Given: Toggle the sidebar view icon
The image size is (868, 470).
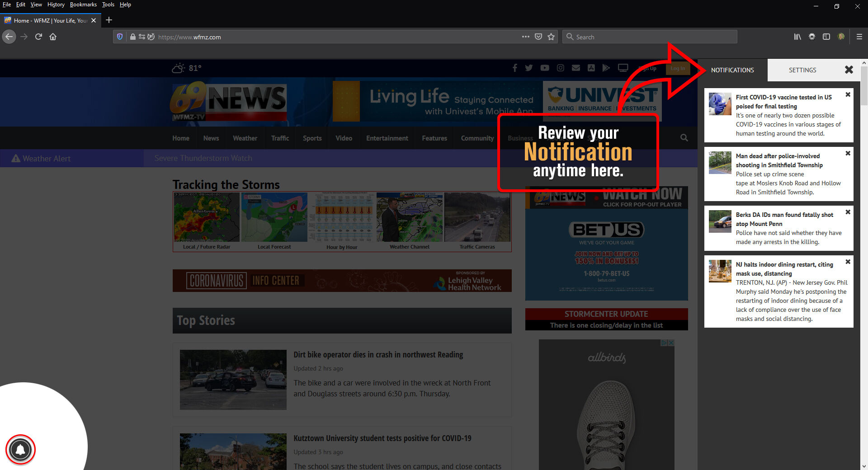Looking at the screenshot, I should [826, 37].
